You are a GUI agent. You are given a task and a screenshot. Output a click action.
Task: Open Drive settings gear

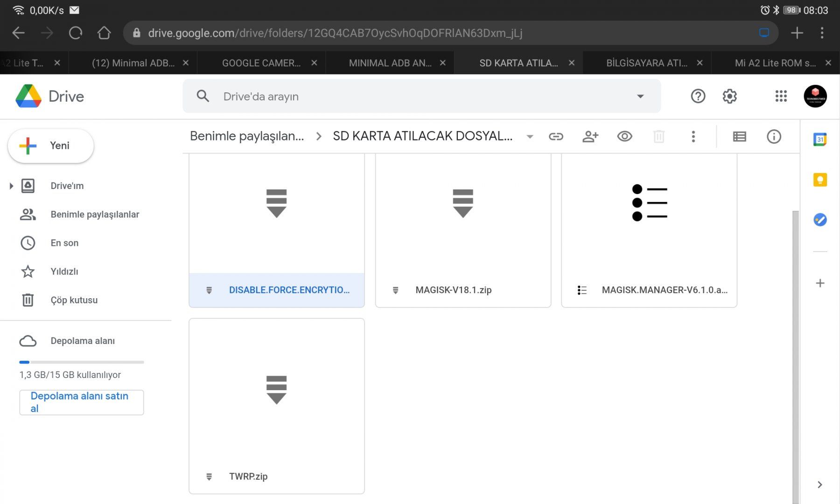(729, 96)
